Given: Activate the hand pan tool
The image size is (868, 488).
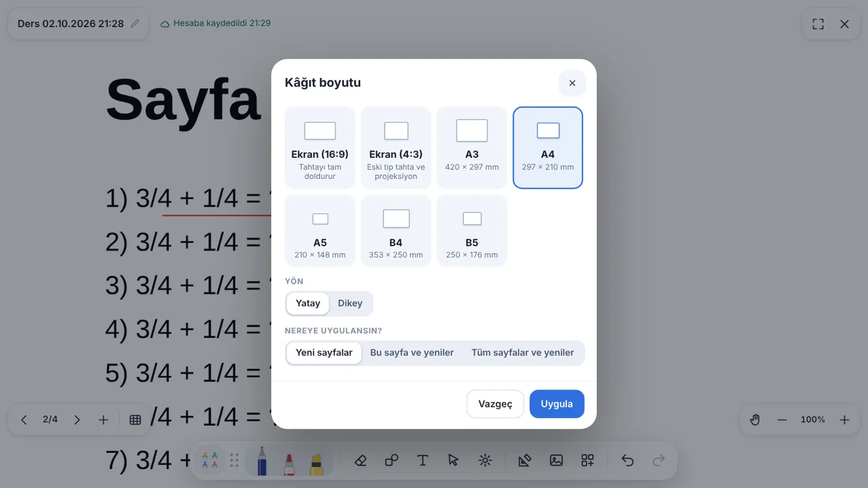Looking at the screenshot, I should tap(755, 420).
